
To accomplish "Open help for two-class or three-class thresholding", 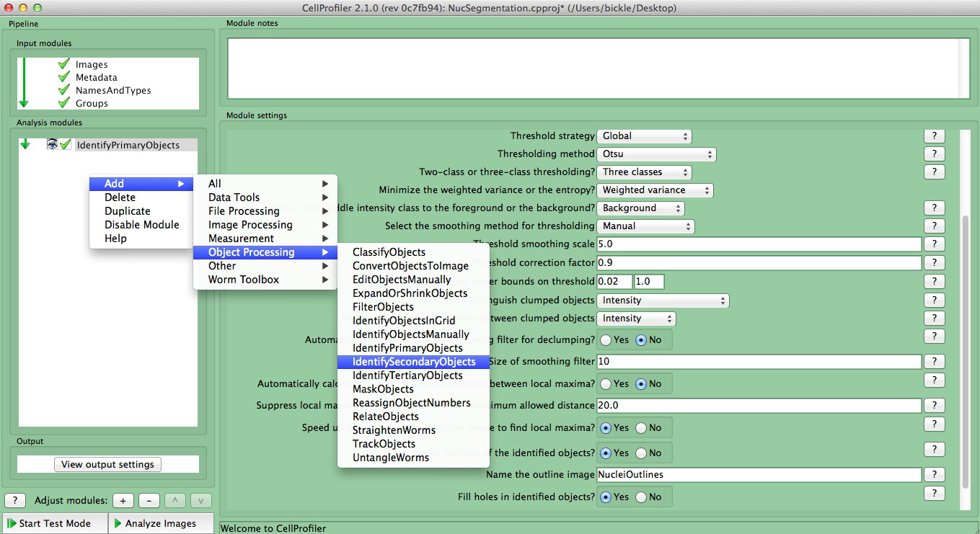I will (x=934, y=172).
